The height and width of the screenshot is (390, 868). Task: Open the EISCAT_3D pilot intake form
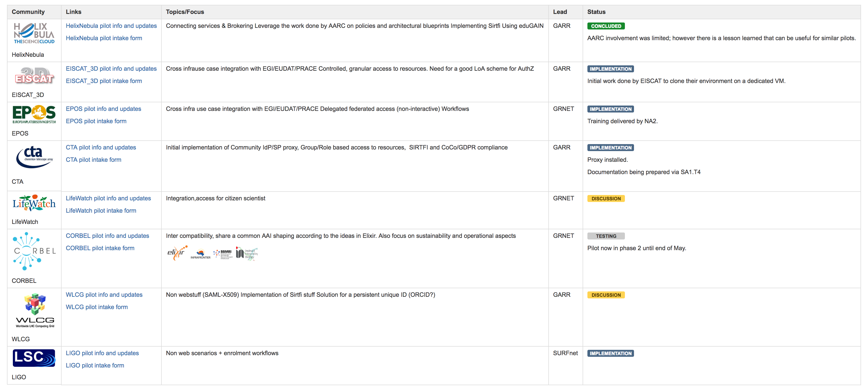[x=104, y=81]
